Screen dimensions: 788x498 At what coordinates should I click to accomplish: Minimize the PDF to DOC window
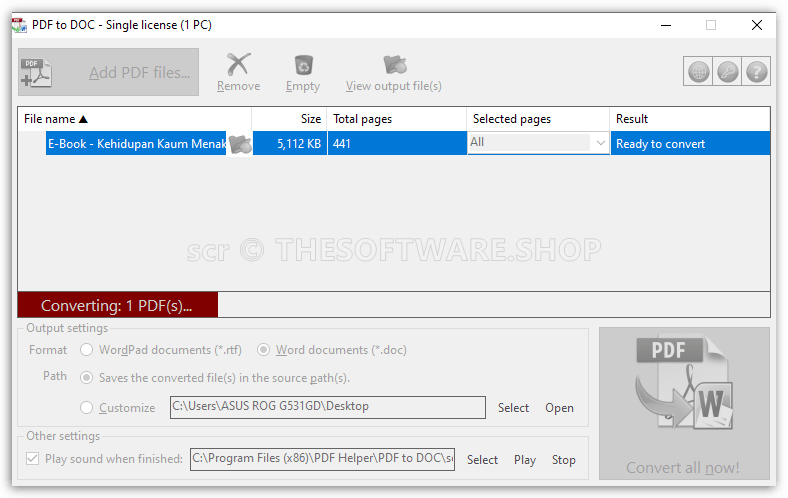tap(666, 25)
